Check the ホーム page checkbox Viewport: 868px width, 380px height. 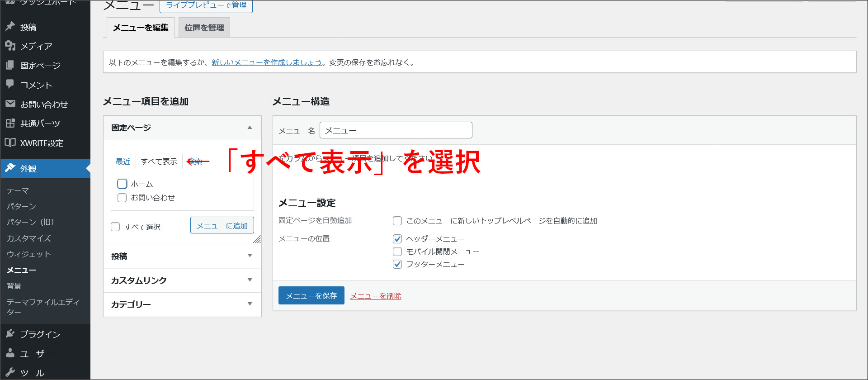[x=122, y=184]
